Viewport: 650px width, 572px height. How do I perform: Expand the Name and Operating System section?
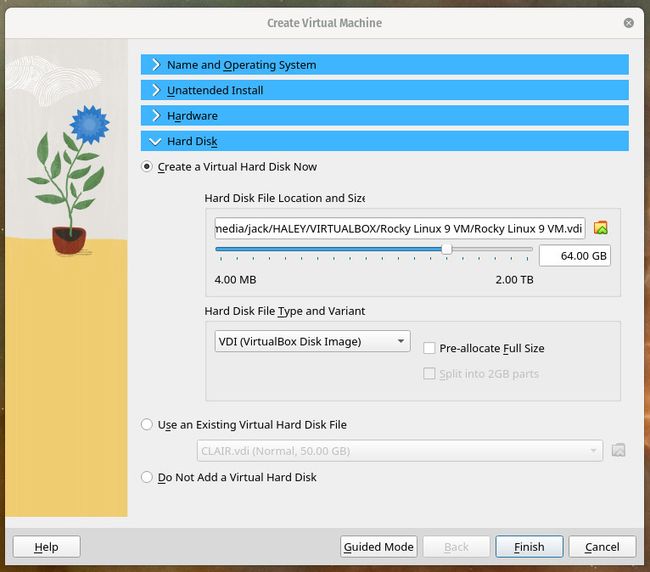click(384, 65)
